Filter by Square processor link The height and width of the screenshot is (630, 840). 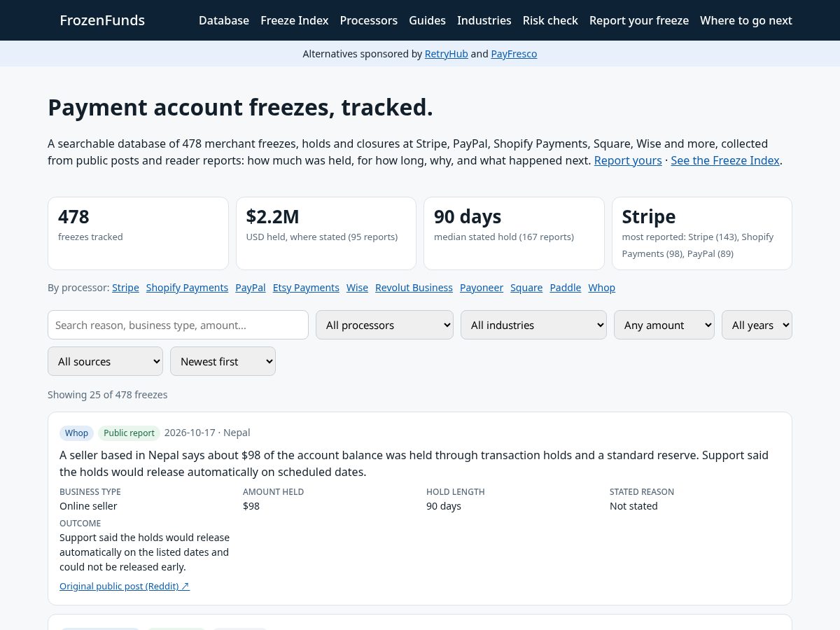pyautogui.click(x=526, y=288)
